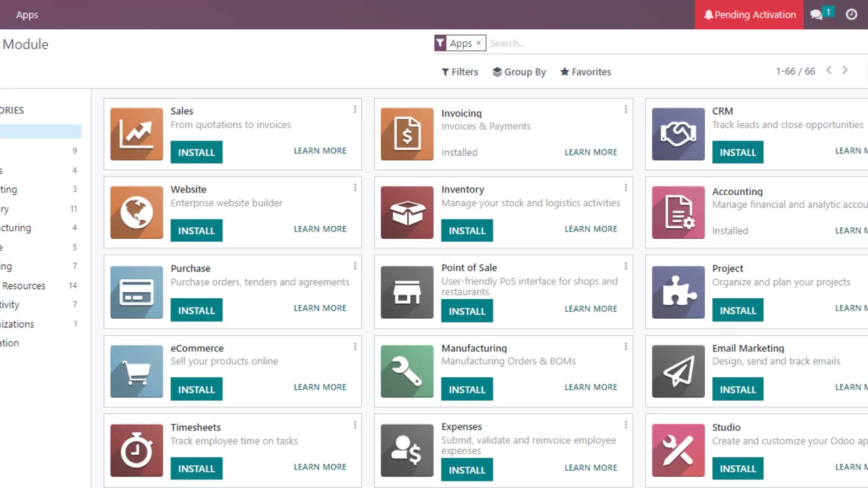Remove the Apps filter tag
The width and height of the screenshot is (868, 488).
coord(478,43)
